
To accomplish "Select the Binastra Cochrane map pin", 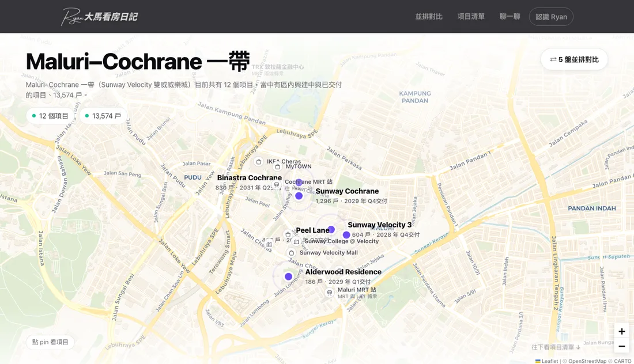I will tap(299, 183).
